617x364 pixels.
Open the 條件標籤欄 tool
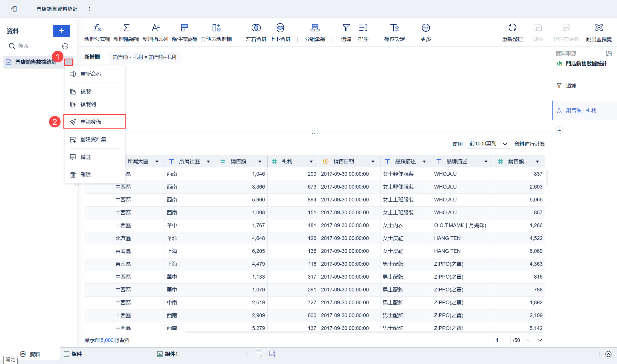pos(185,28)
